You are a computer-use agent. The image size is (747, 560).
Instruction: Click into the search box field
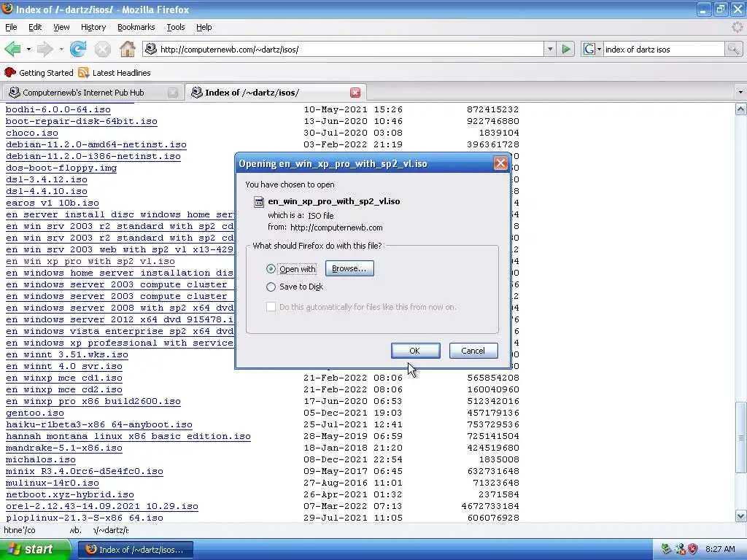[664, 49]
